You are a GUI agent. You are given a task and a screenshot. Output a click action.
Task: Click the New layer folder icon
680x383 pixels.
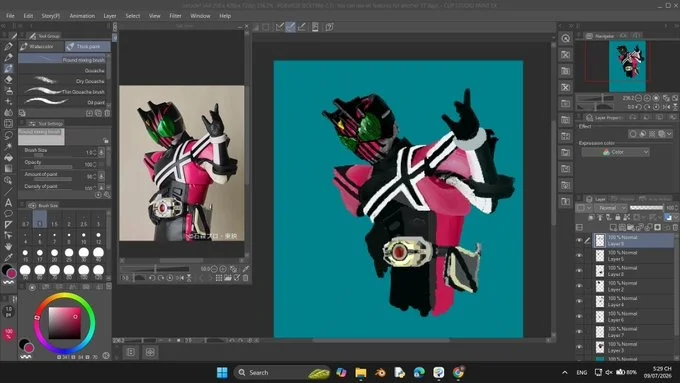tap(631, 227)
